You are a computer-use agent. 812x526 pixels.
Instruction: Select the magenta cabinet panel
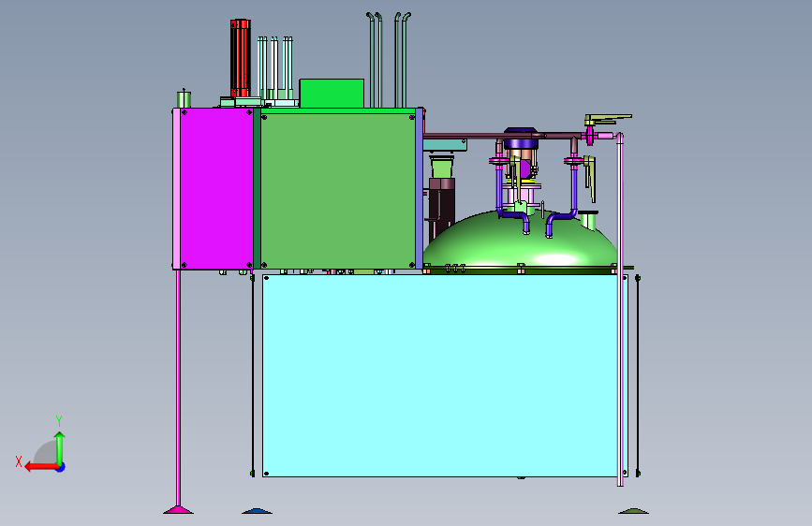tap(216, 188)
